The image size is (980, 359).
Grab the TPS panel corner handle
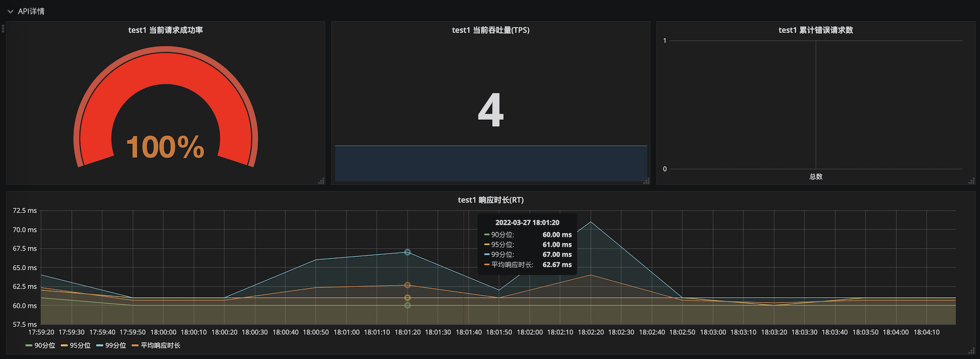pos(646,181)
